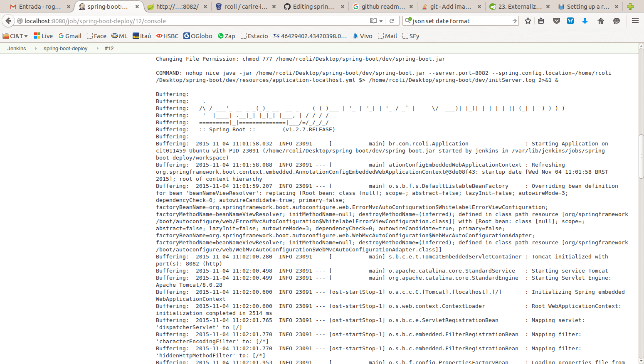Click the spring-boot-deploy breadcrumb link
This screenshot has height=364, width=644.
[x=66, y=49]
